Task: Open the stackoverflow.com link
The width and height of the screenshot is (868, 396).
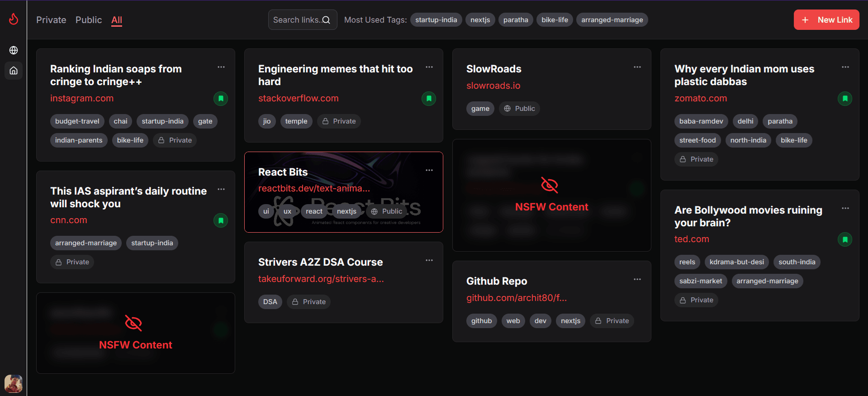Action: click(x=298, y=98)
